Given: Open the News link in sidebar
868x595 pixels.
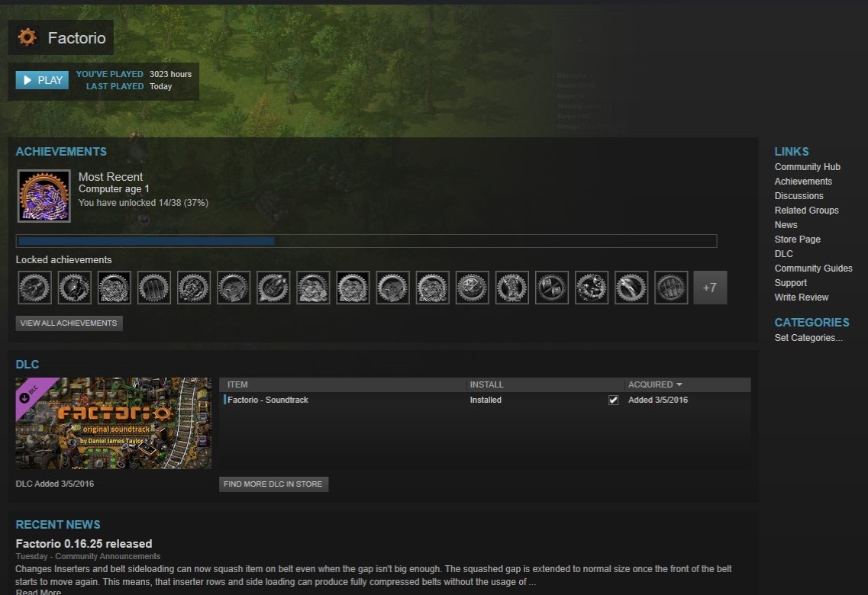Looking at the screenshot, I should click(x=786, y=224).
